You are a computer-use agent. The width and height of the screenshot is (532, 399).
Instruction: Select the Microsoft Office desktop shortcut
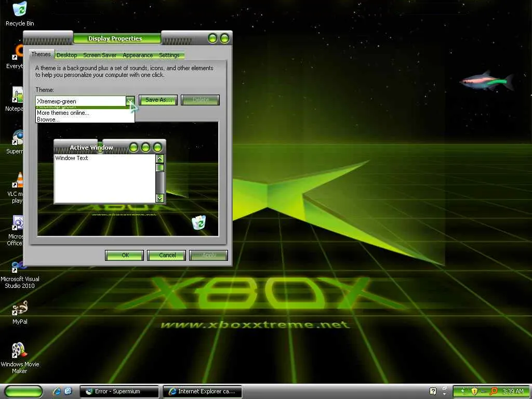click(15, 231)
